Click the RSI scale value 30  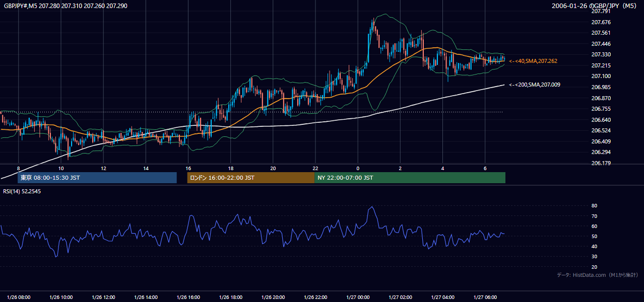pos(594,257)
